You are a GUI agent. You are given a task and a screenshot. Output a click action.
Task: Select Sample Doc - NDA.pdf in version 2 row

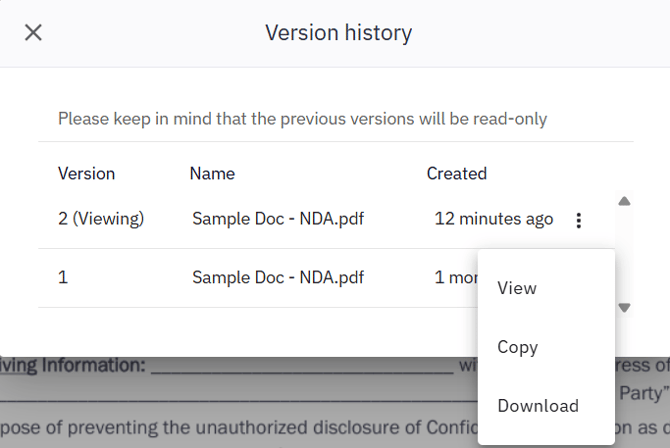(x=277, y=219)
